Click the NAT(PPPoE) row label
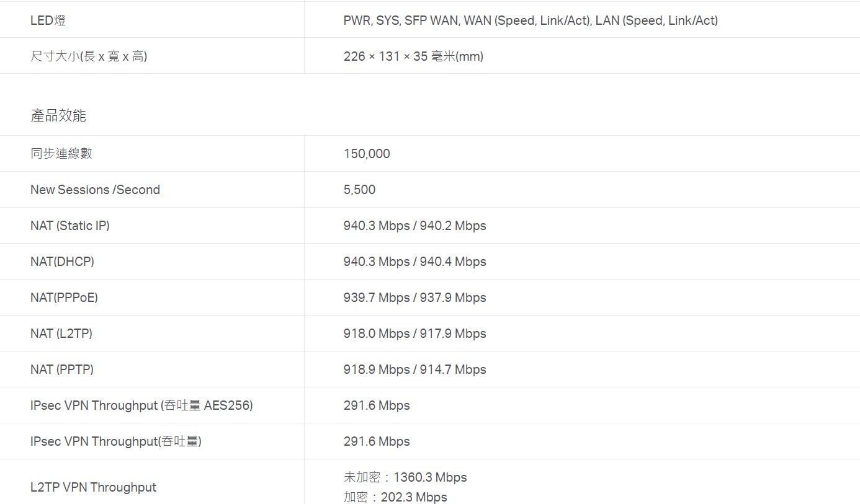 tap(64, 298)
